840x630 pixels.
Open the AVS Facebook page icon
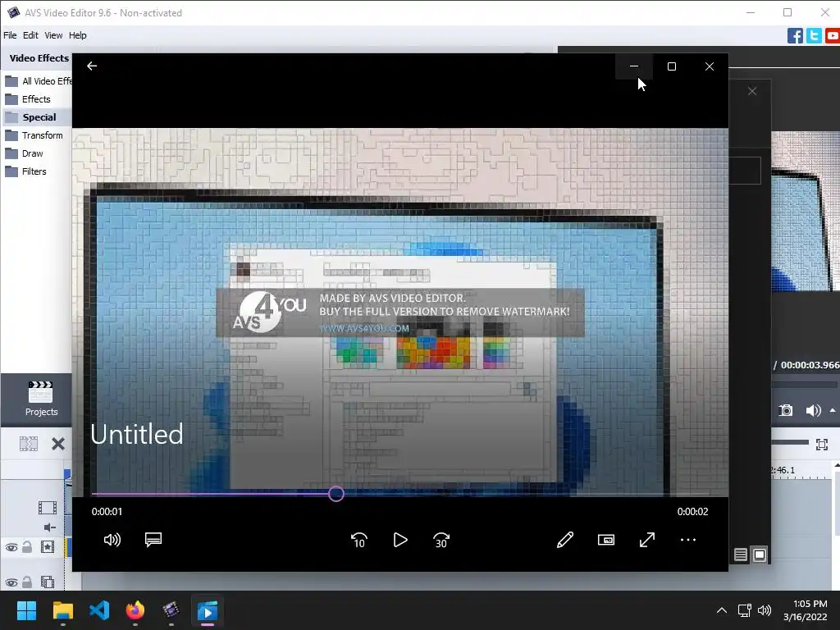795,36
